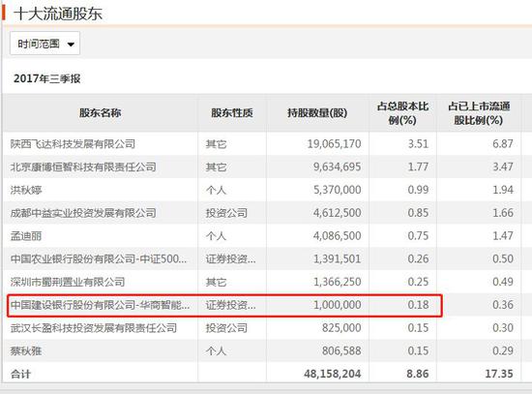This screenshot has height=394, width=532.
Task: Click circulating ratio 1.47
Action: (x=503, y=236)
